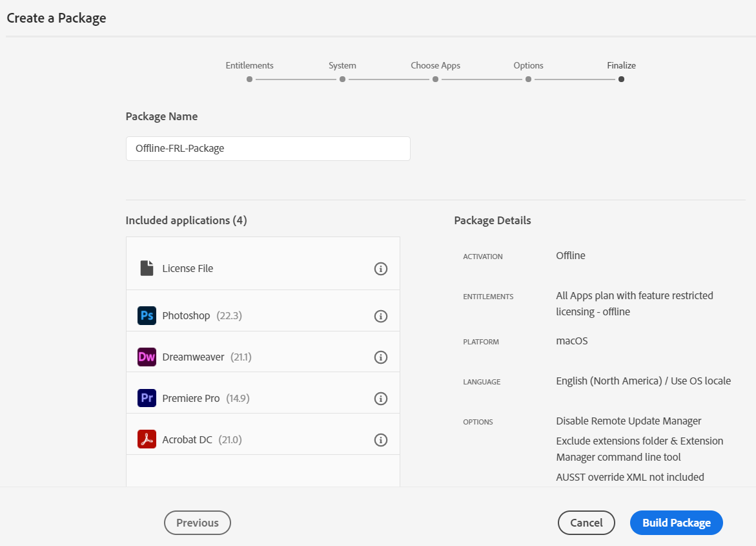Image resolution: width=756 pixels, height=546 pixels.
Task: View info for Premiere Pro (14.9)
Action: tap(381, 399)
